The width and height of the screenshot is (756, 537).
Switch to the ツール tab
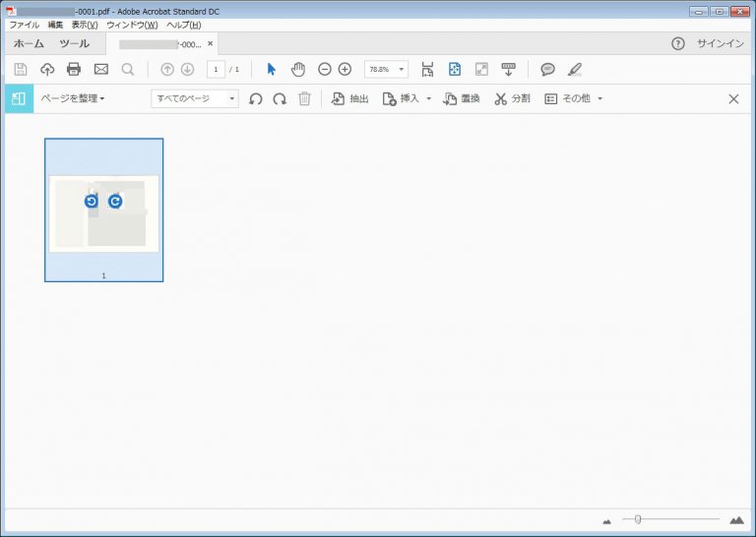pyautogui.click(x=74, y=44)
